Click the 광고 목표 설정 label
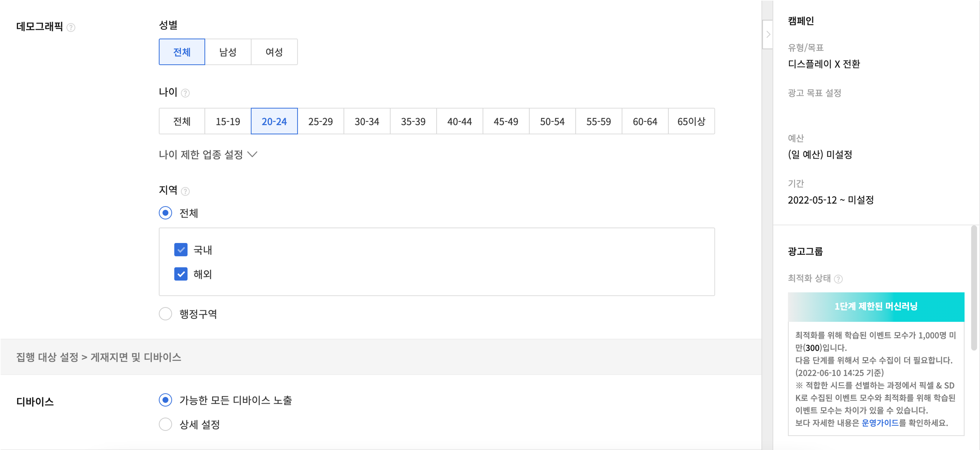This screenshot has width=980, height=450. (814, 93)
